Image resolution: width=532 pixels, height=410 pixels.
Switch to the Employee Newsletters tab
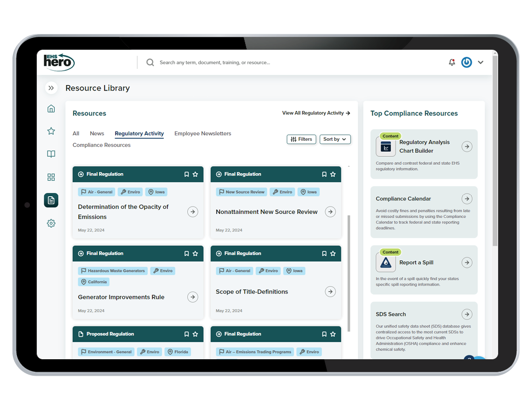(x=203, y=133)
